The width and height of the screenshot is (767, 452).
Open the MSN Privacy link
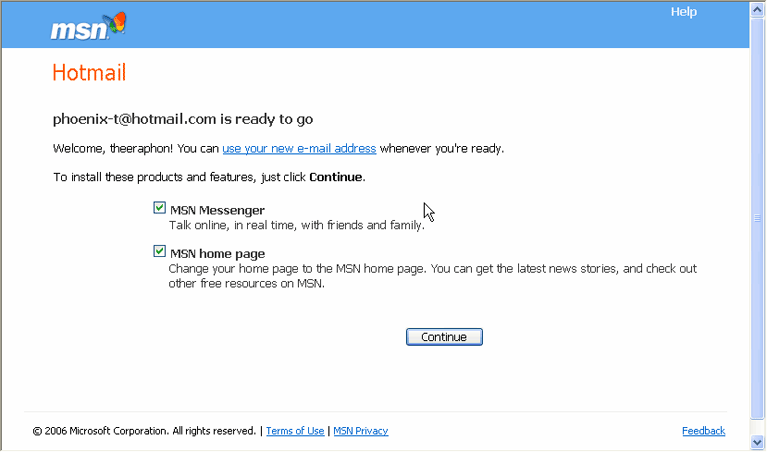361,431
